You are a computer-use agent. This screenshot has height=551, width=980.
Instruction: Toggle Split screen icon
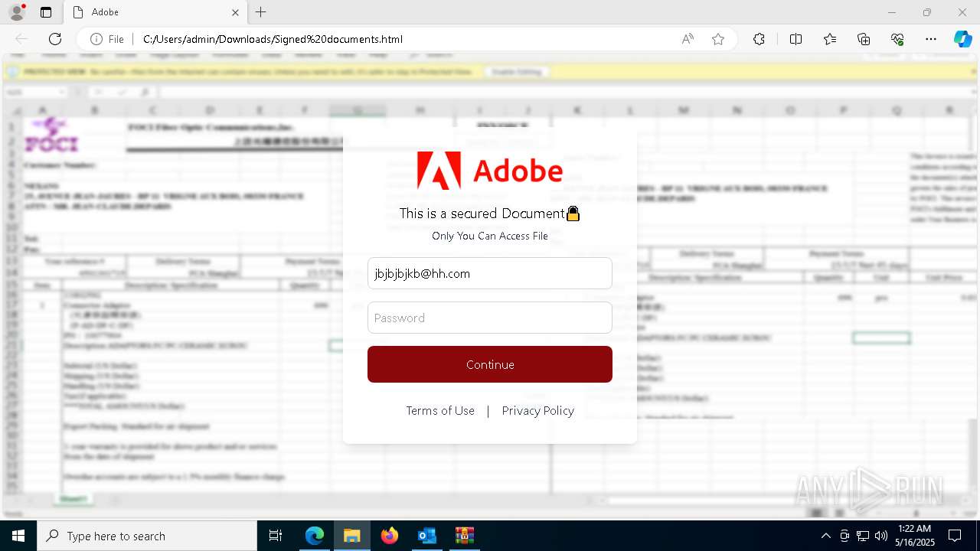(x=795, y=39)
